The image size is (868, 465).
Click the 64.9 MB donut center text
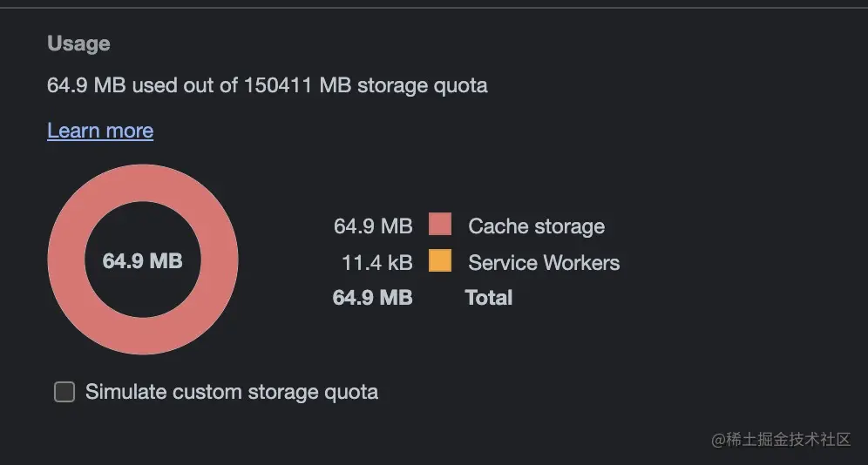[x=142, y=261]
